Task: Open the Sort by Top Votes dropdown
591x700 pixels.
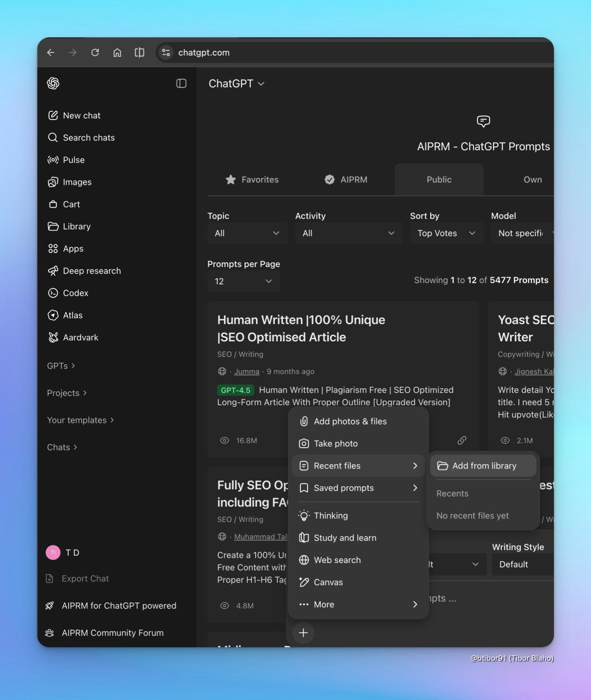Action: [x=446, y=233]
